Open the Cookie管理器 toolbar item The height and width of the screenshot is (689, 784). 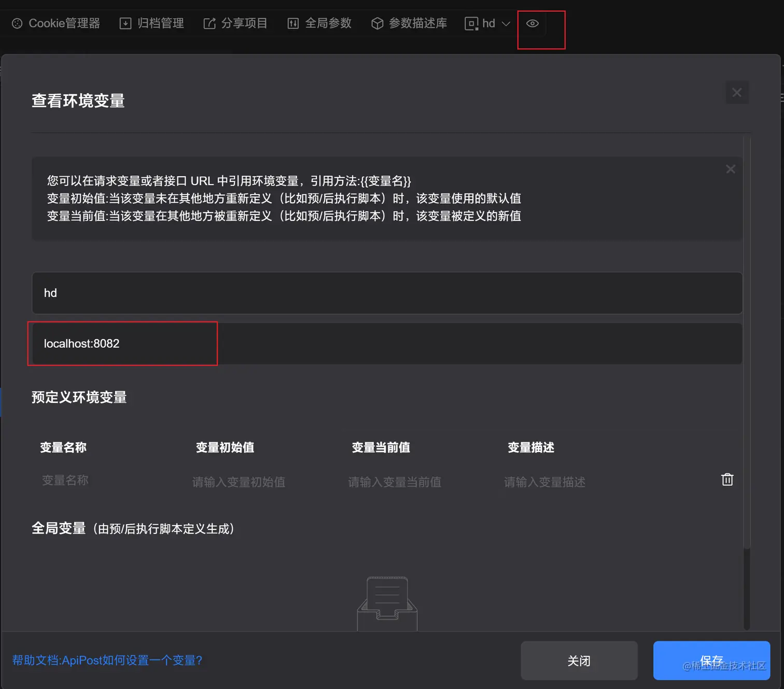56,23
